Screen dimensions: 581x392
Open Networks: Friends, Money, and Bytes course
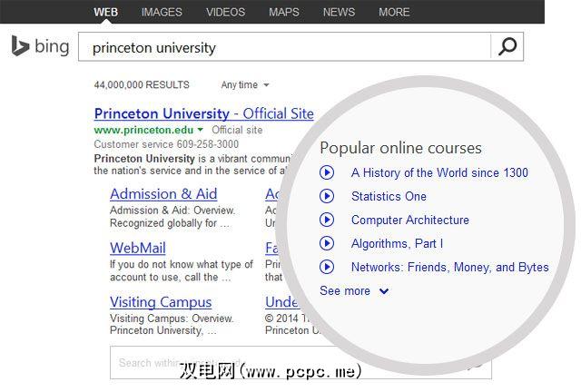[450, 267]
